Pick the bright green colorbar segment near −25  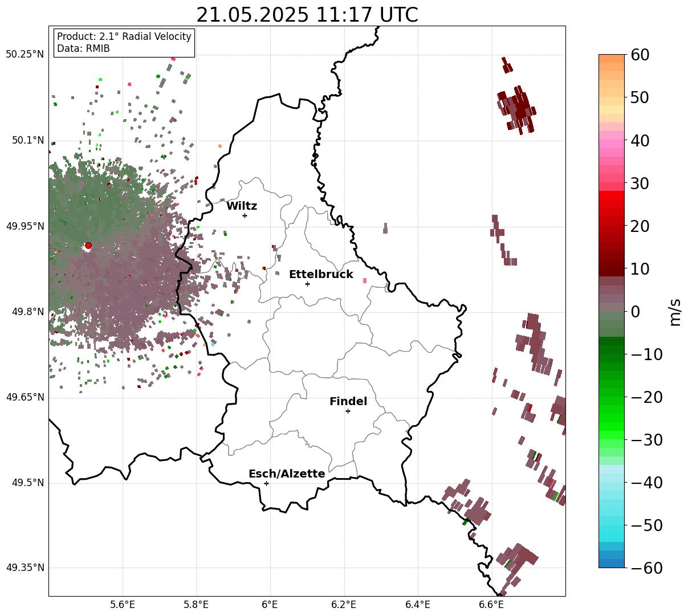coord(612,419)
